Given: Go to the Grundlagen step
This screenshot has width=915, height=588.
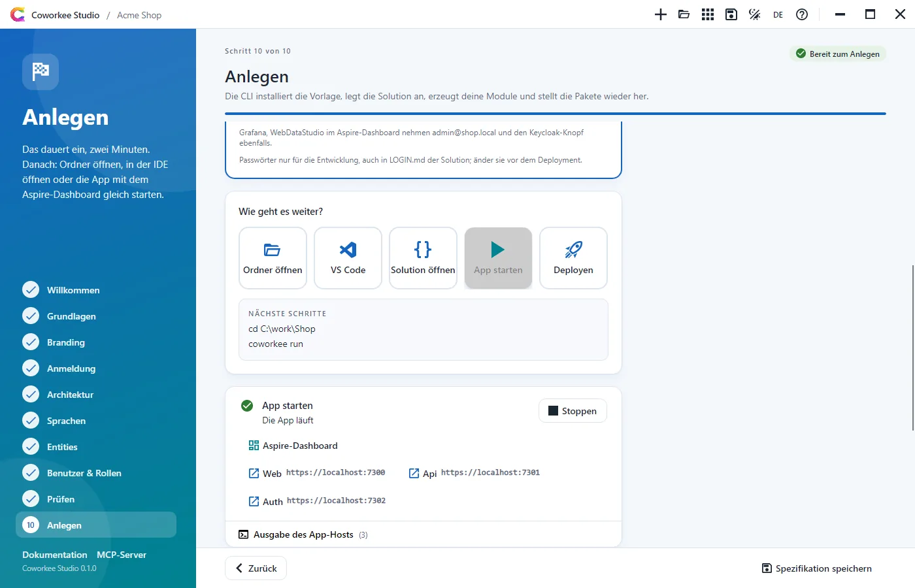Looking at the screenshot, I should tap(96, 316).
